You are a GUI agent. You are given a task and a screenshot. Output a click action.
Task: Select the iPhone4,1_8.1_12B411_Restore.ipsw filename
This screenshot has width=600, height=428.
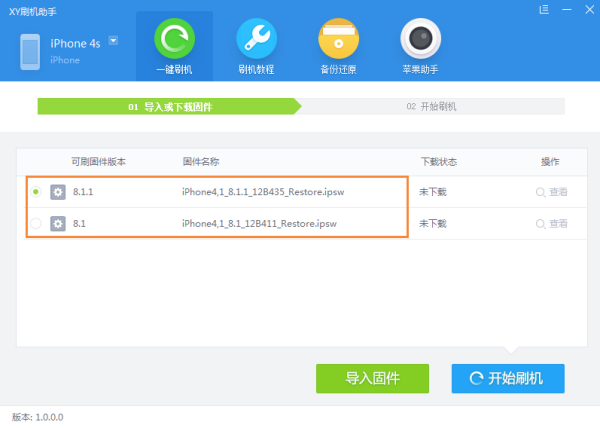pyautogui.click(x=259, y=224)
